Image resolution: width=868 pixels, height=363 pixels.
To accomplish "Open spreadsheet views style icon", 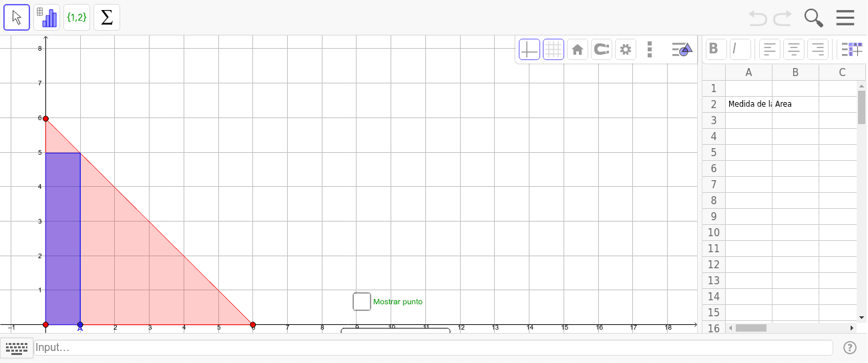I will (852, 49).
